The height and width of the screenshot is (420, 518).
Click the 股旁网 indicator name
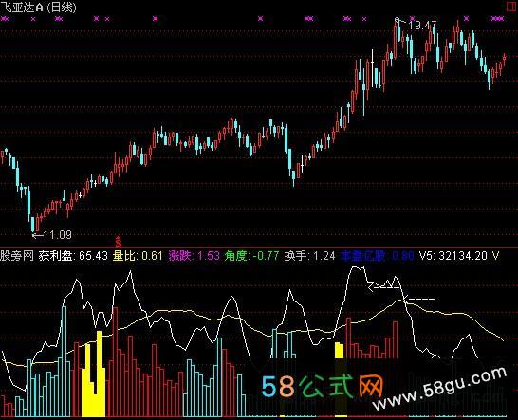(x=17, y=256)
